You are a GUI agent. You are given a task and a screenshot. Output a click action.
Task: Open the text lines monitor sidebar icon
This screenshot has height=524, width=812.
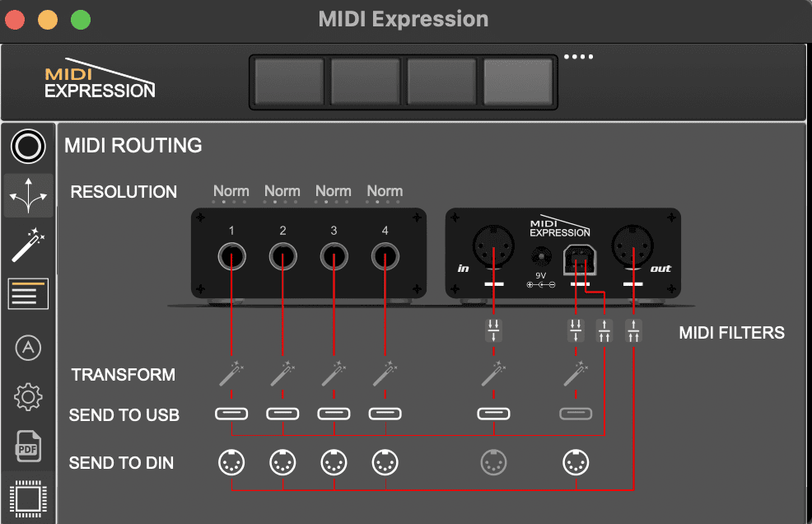pos(28,294)
